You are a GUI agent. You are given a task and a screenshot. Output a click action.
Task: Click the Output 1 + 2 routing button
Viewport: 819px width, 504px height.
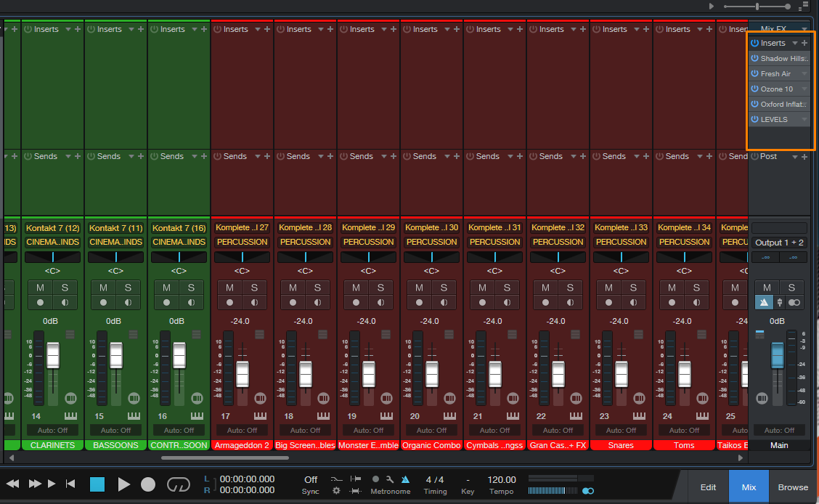click(x=778, y=243)
